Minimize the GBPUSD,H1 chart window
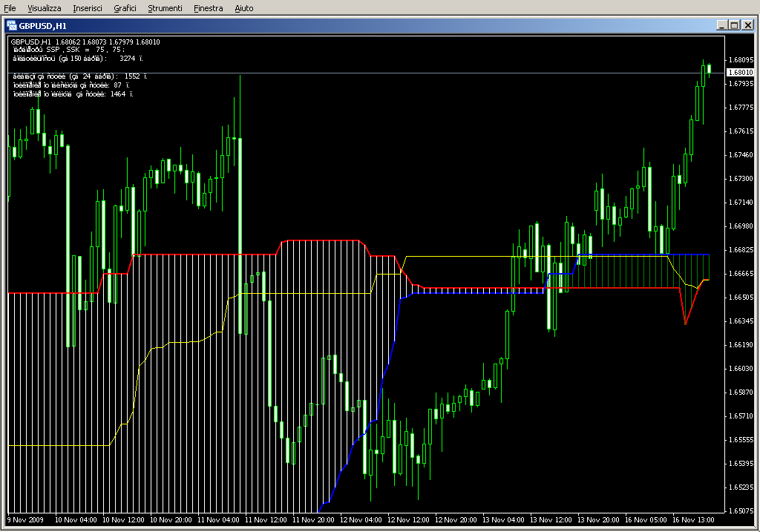 pos(722,25)
